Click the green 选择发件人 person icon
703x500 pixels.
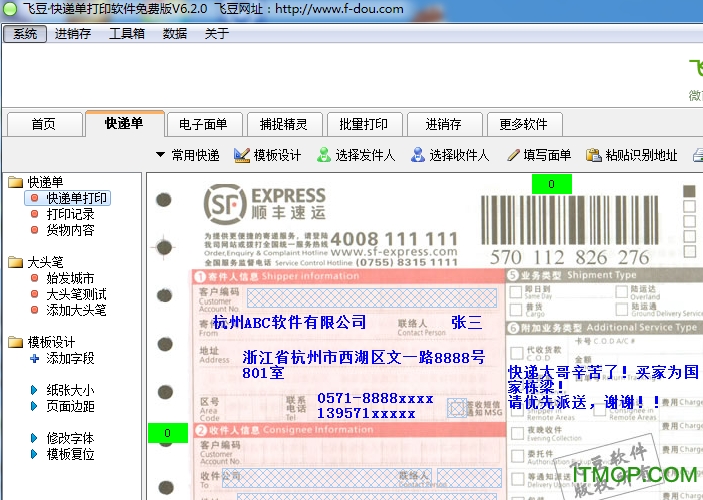click(x=324, y=155)
